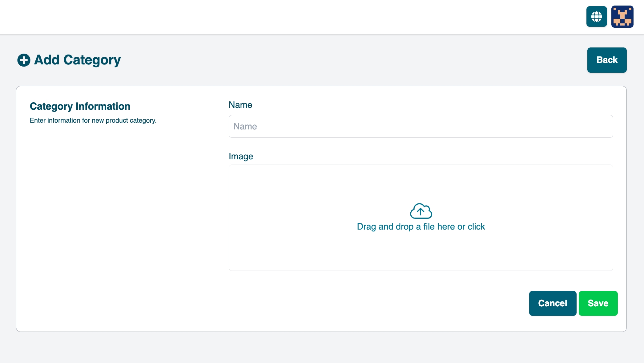
Task: Click the gray background below the form card
Action: [x=308, y=348]
